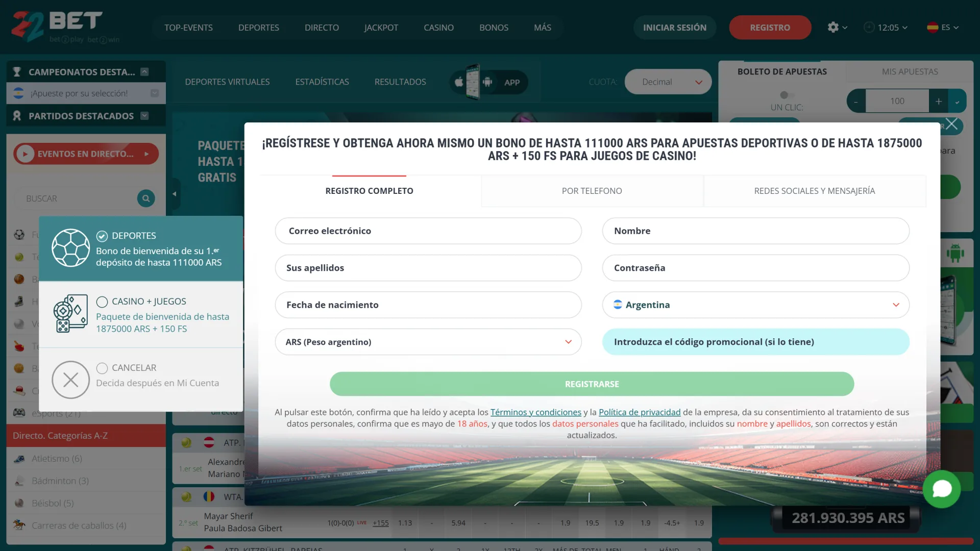This screenshot has height=551, width=980.
Task: Click the Correo electrónico field
Action: (x=428, y=231)
